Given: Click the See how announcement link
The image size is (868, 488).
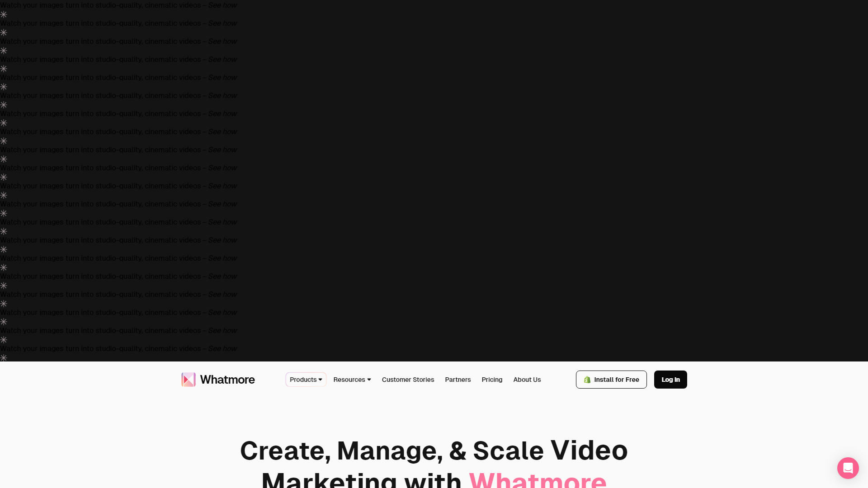Looking at the screenshot, I should (x=222, y=5).
